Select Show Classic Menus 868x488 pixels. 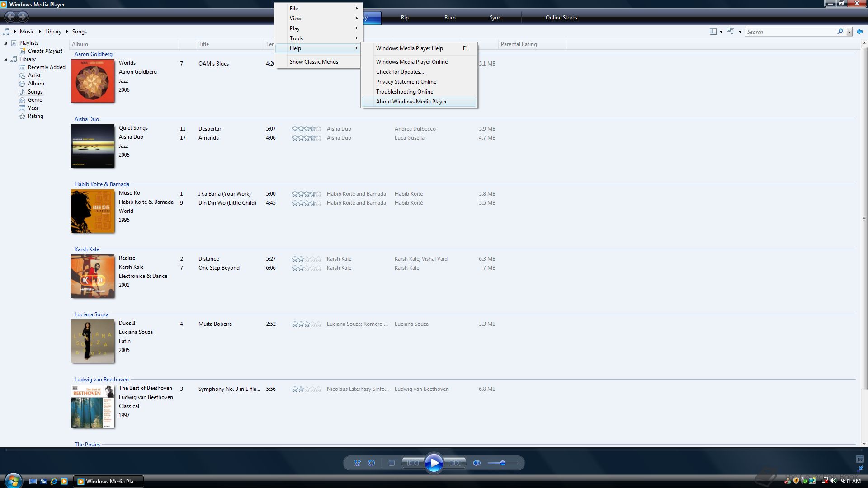(318, 62)
